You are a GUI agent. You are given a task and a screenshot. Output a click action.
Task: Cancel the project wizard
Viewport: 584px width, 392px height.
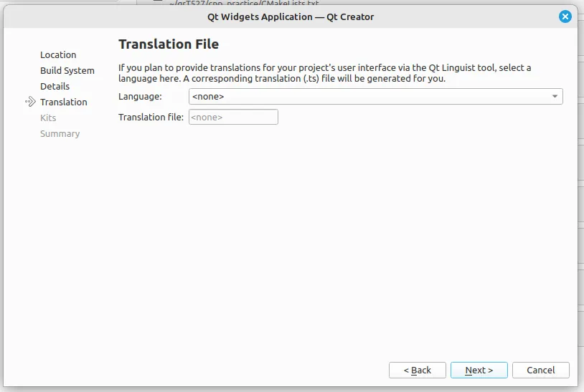coord(540,370)
